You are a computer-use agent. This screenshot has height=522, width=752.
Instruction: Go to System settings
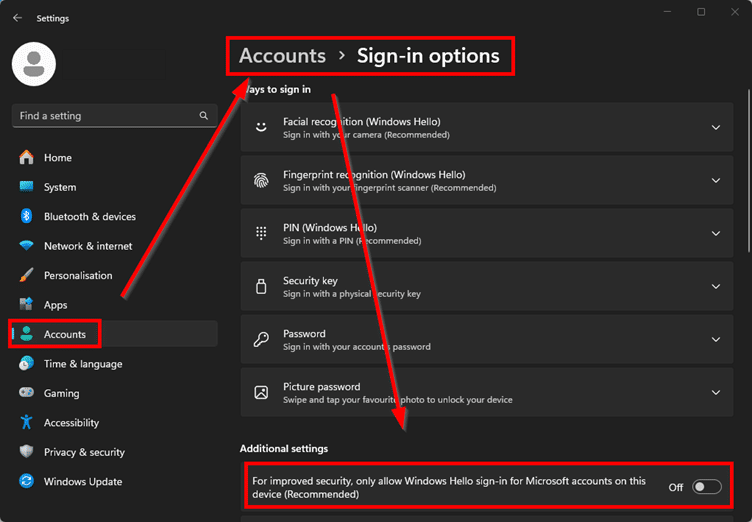pyautogui.click(x=115, y=187)
